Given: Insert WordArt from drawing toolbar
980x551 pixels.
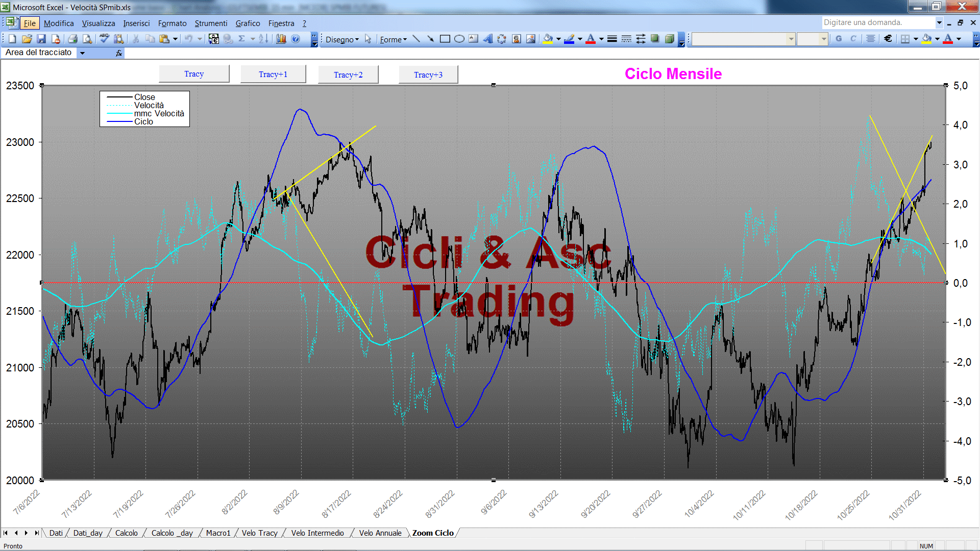Looking at the screenshot, I should tap(488, 39).
